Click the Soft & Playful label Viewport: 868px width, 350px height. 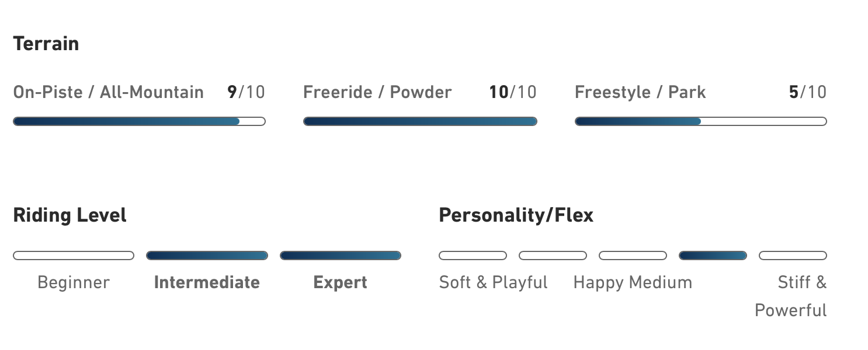(493, 283)
